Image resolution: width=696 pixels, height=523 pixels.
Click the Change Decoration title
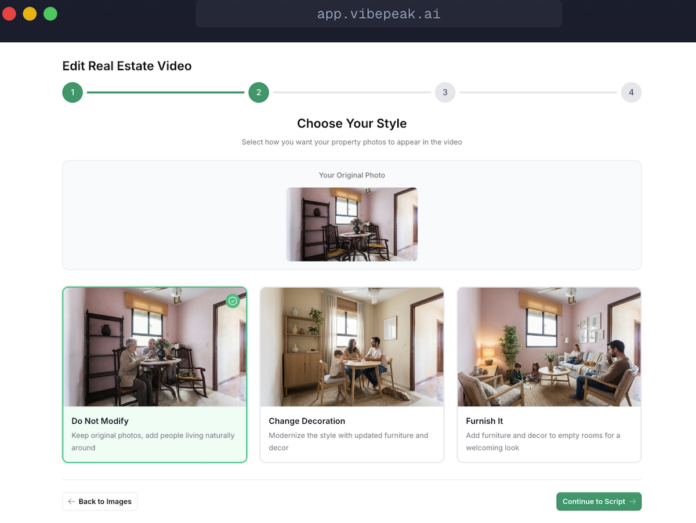(307, 421)
